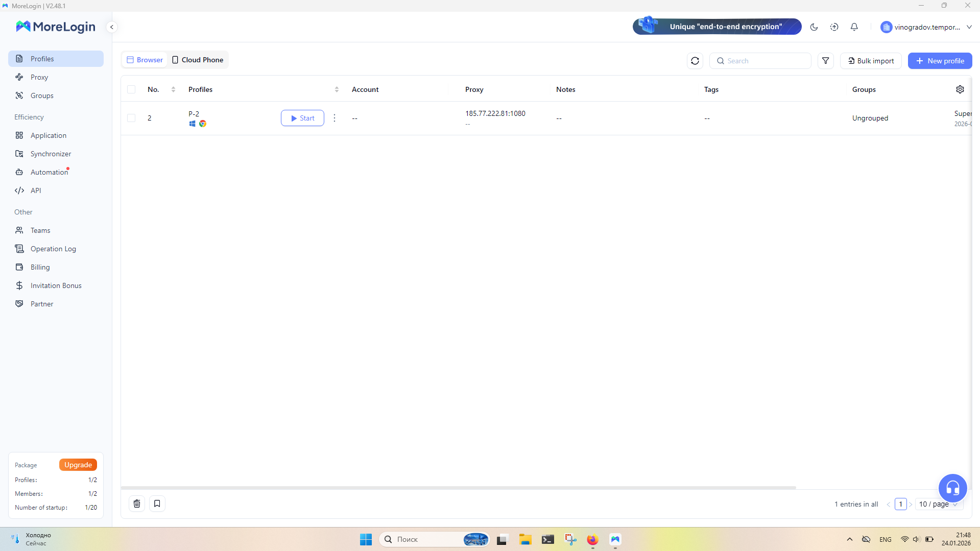
Task: Click MoreLogin taskbar icon
Action: pyautogui.click(x=615, y=539)
